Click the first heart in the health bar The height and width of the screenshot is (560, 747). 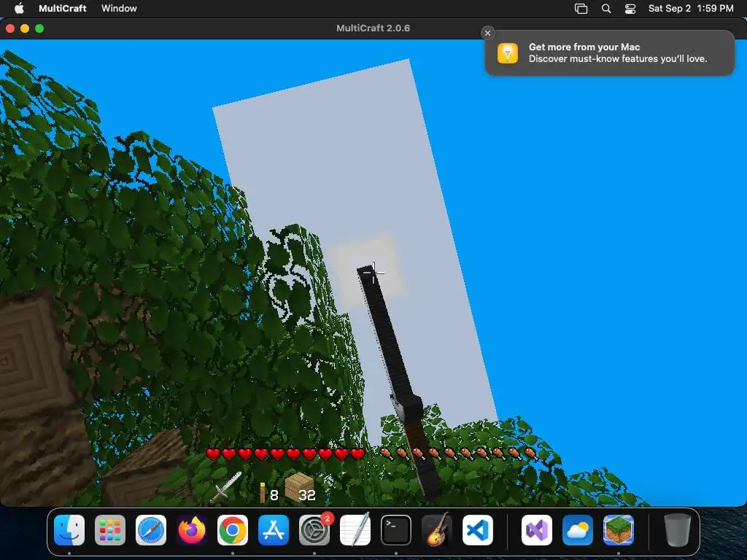(x=213, y=454)
